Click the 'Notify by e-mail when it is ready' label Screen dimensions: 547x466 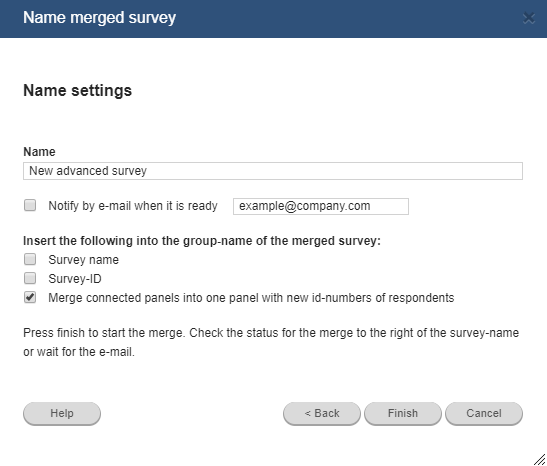[x=133, y=206]
